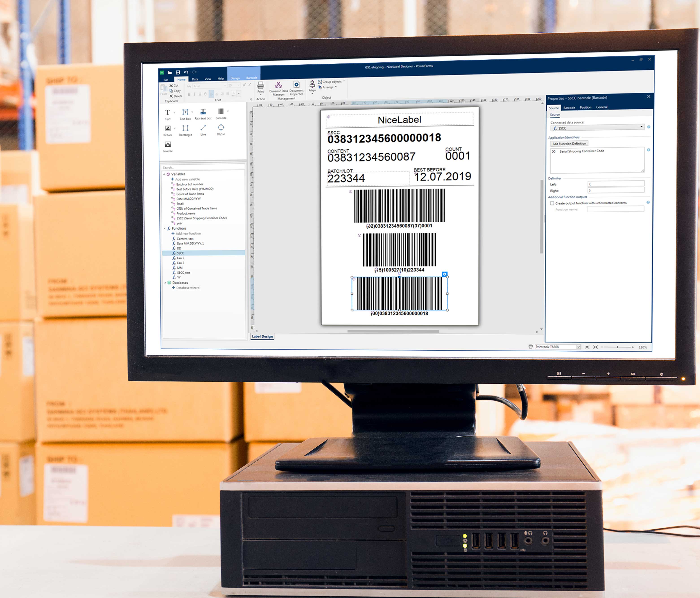Image resolution: width=700 pixels, height=598 pixels.
Task: Click in the Search field
Action: click(x=203, y=167)
